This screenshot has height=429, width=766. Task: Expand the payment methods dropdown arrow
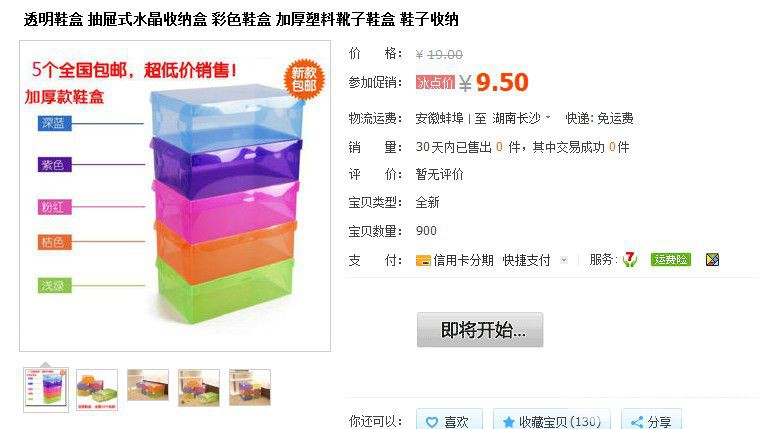pos(564,260)
